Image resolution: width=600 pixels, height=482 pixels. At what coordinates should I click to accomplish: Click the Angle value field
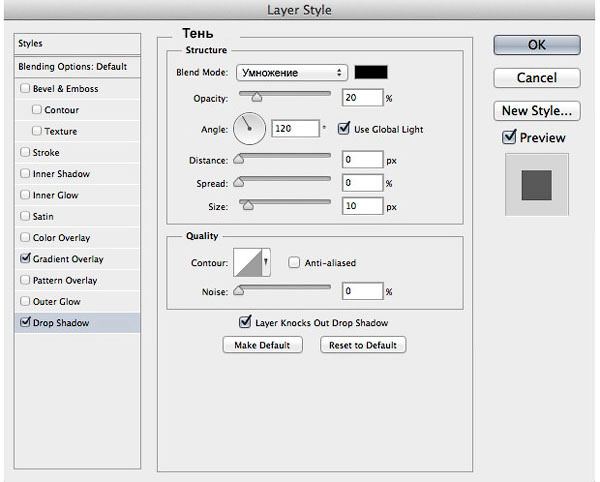pyautogui.click(x=295, y=129)
